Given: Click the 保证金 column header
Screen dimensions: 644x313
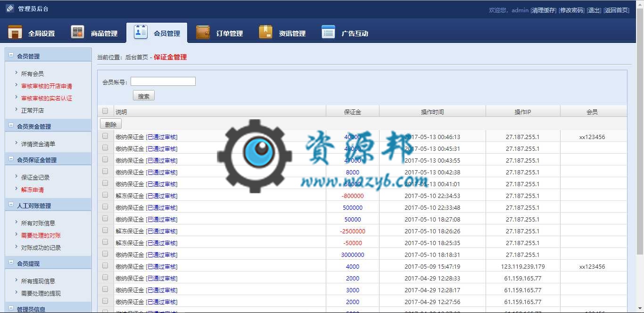Looking at the screenshot, I should [353, 112].
